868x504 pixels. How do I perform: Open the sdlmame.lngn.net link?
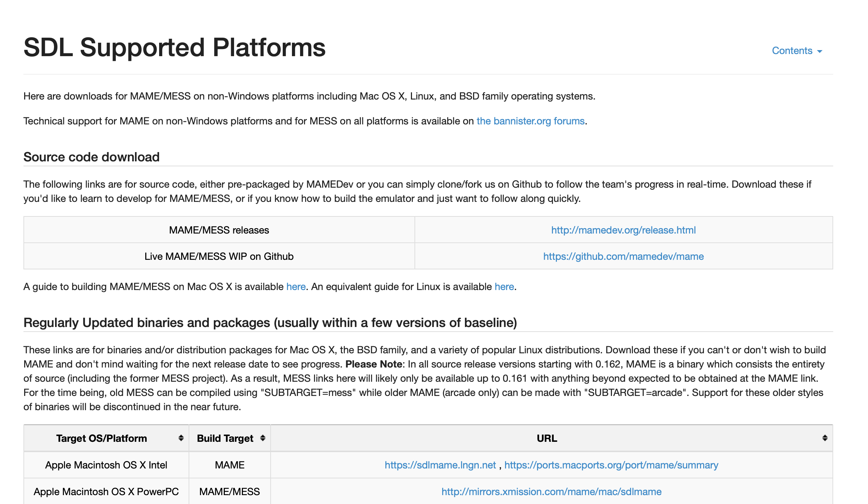click(440, 465)
